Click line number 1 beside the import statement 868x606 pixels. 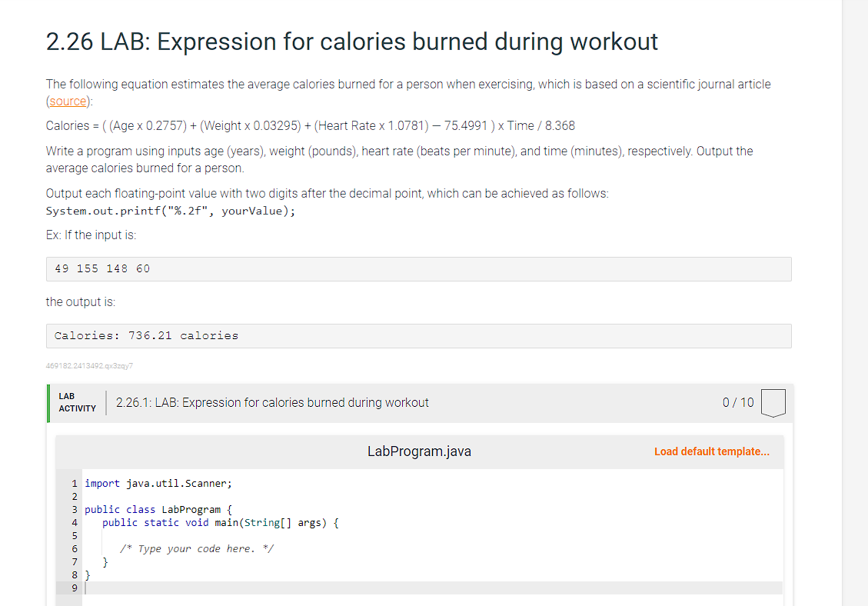[x=74, y=483]
